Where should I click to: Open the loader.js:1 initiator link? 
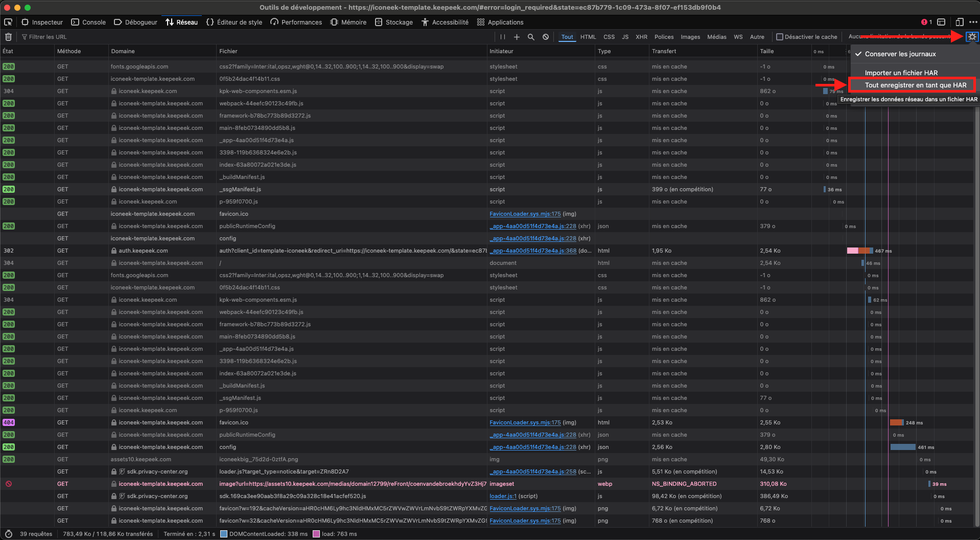tap(503, 496)
